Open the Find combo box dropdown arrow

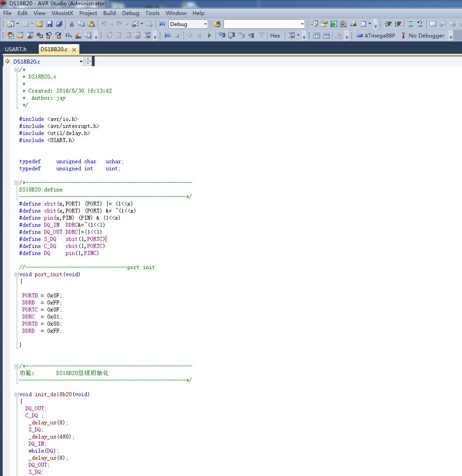point(302,24)
